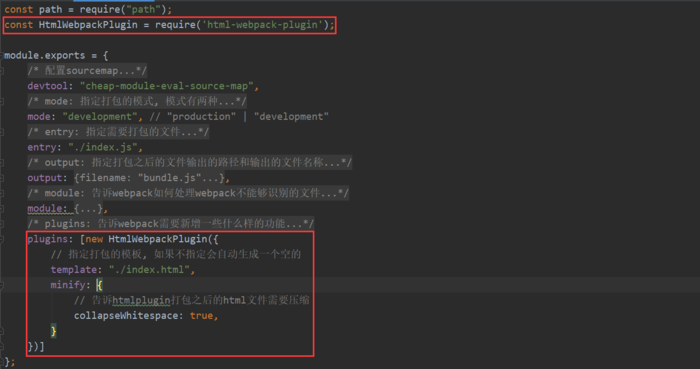This screenshot has height=369, width=700.
Task: Place cursor on module.exports
Action: pyautogui.click(x=45, y=55)
